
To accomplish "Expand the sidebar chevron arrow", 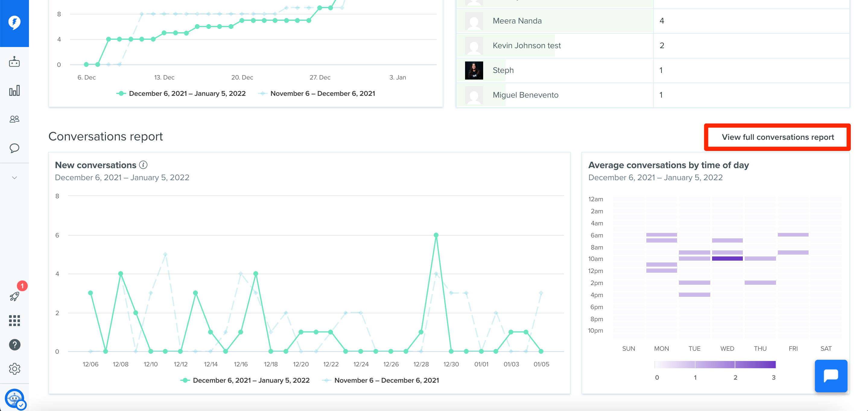I will 14,178.
